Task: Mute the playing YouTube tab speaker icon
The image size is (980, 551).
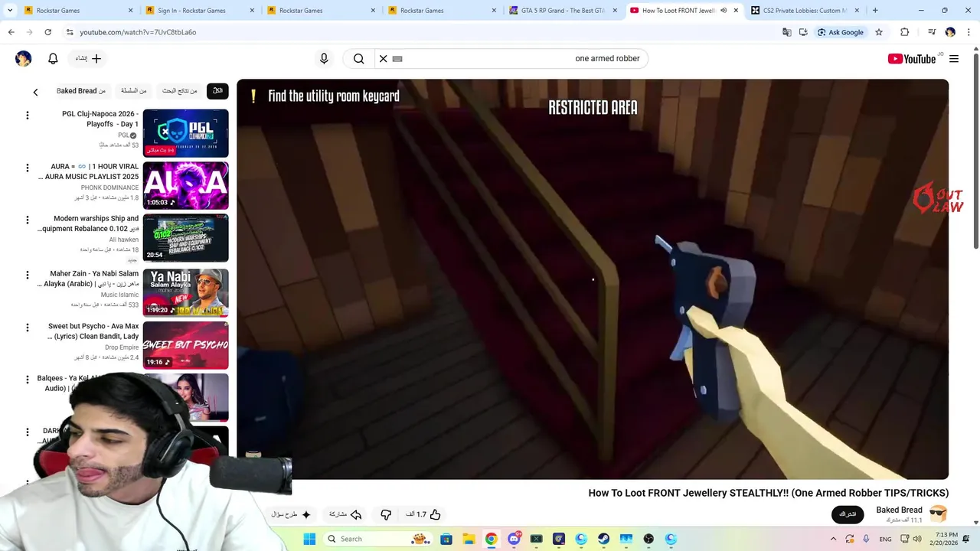Action: tap(724, 11)
